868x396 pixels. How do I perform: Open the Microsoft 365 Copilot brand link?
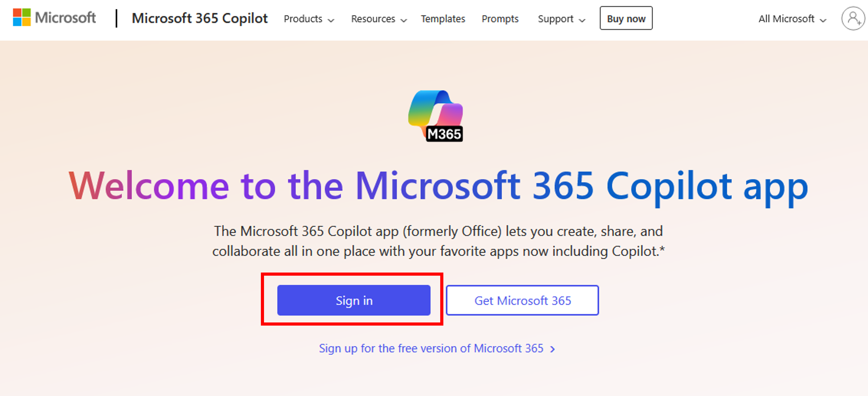tap(199, 18)
